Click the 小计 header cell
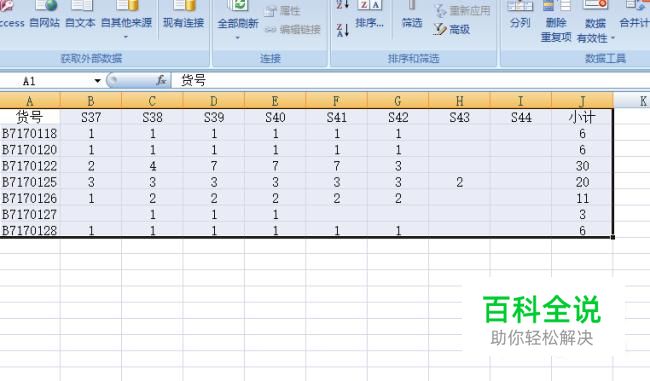The height and width of the screenshot is (381, 650). click(x=582, y=117)
